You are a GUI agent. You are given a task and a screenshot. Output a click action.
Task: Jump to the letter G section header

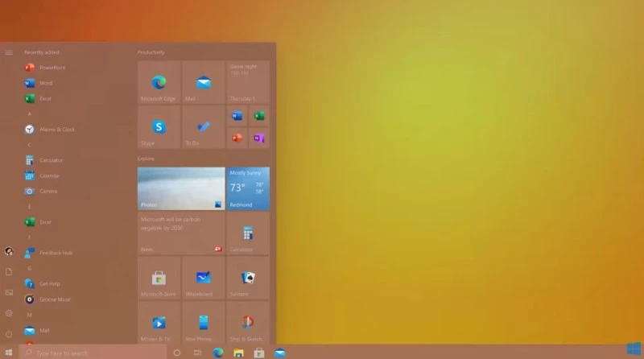29,268
